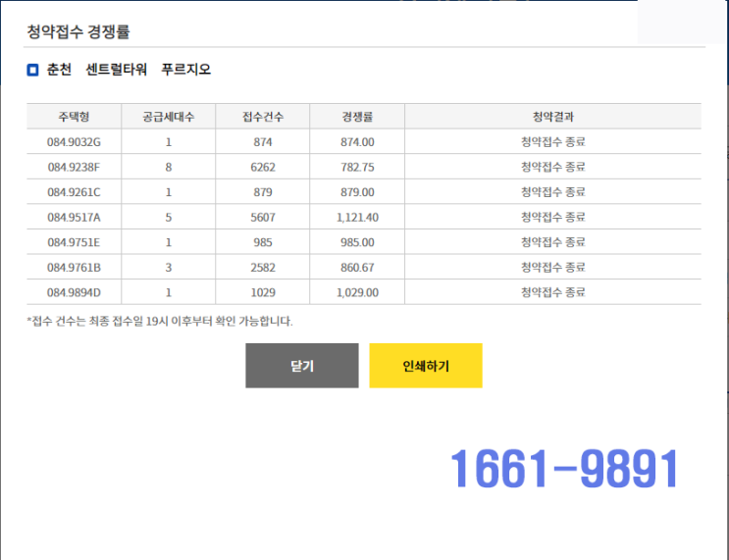This screenshot has height=560, width=729.
Task: Click the 879.00 competition rate value
Action: click(x=357, y=192)
